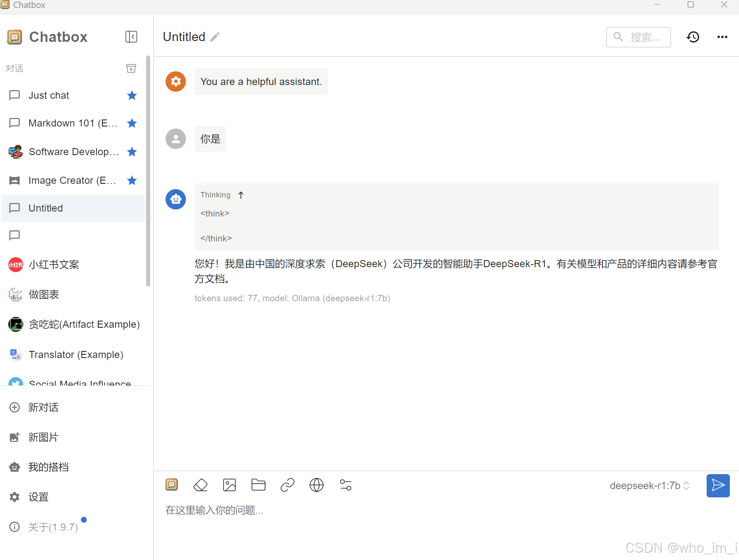Unstar the Software Developer conversation
This screenshot has width=739, height=560.
point(132,152)
